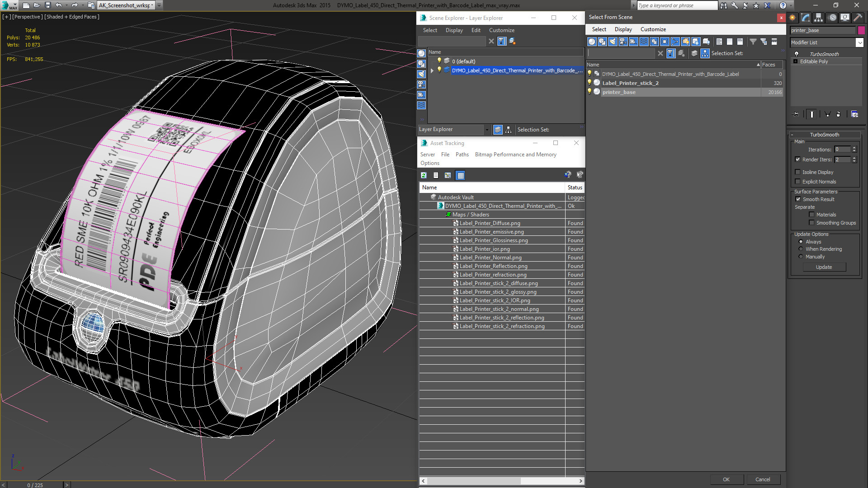Open the Motion command panel tab
The width and height of the screenshot is (868, 488).
tap(832, 18)
